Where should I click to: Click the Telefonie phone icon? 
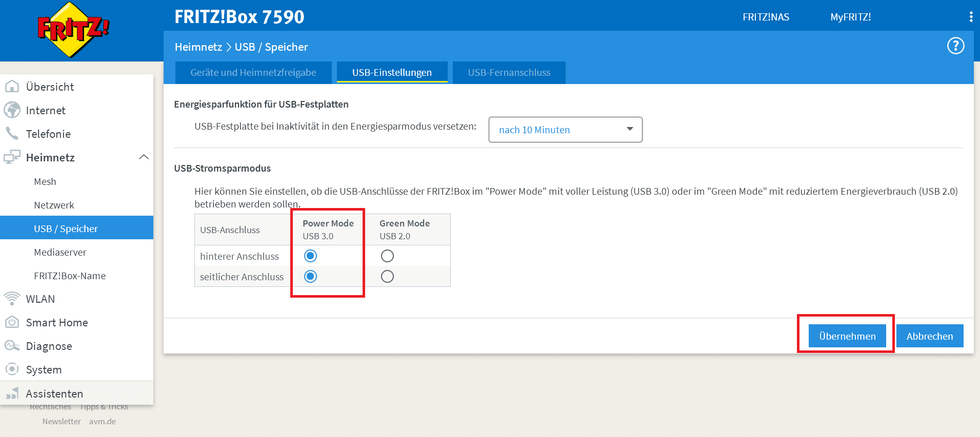(12, 134)
